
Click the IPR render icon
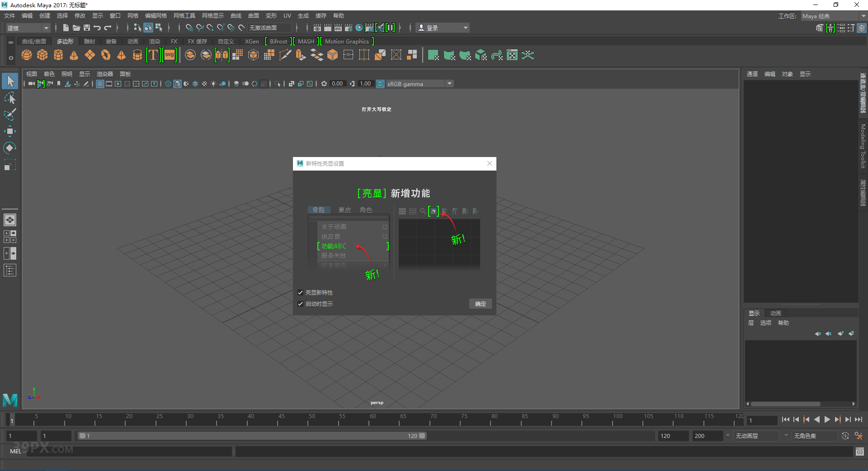[x=338, y=28]
